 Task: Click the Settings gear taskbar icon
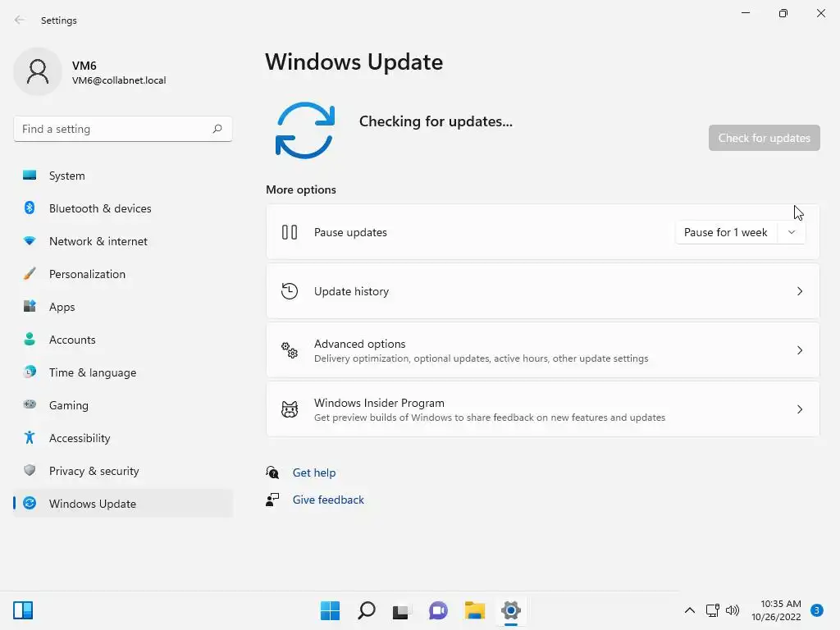point(511,610)
